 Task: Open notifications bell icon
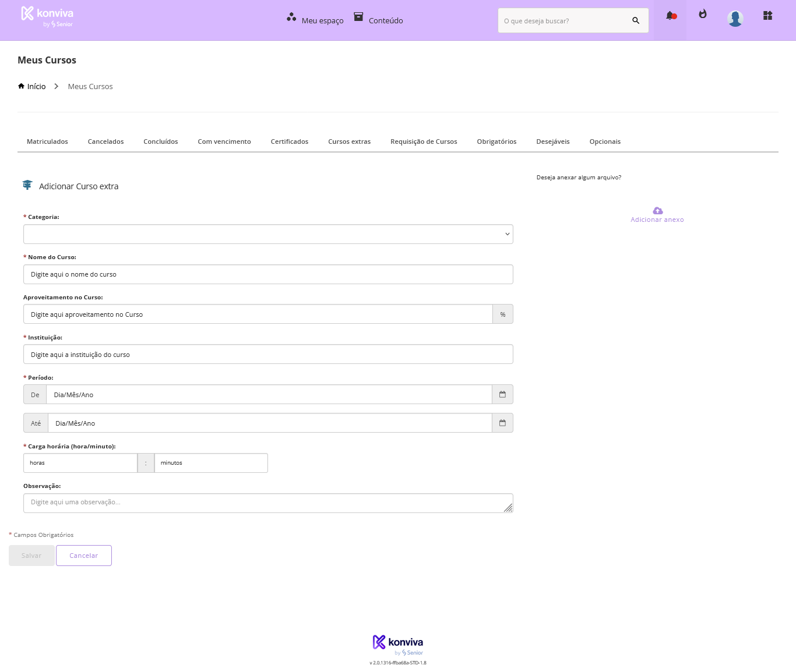[x=670, y=16]
